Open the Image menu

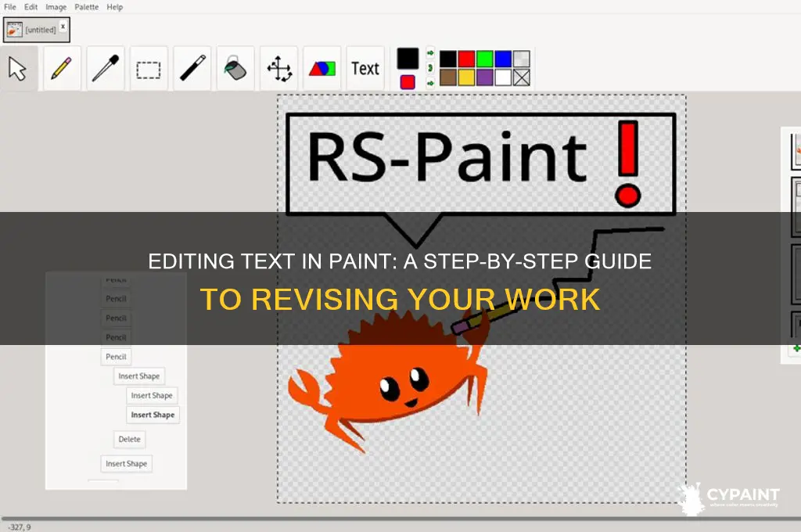[56, 7]
